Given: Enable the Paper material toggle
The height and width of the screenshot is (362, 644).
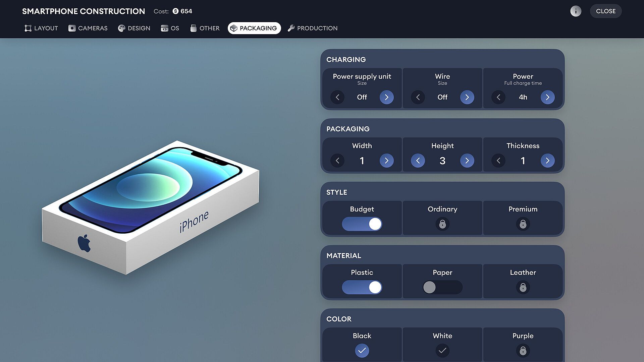Looking at the screenshot, I should (x=442, y=287).
